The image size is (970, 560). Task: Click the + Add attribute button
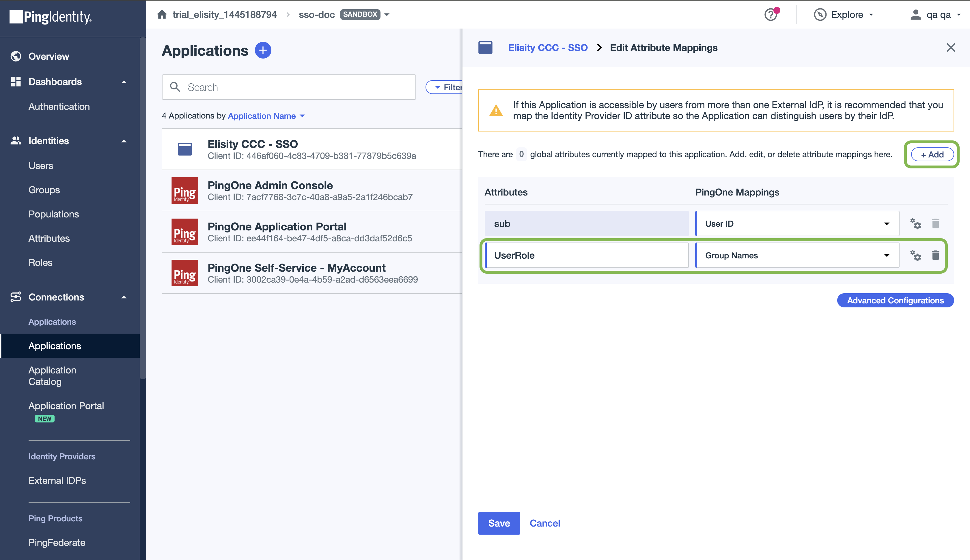pos(932,155)
